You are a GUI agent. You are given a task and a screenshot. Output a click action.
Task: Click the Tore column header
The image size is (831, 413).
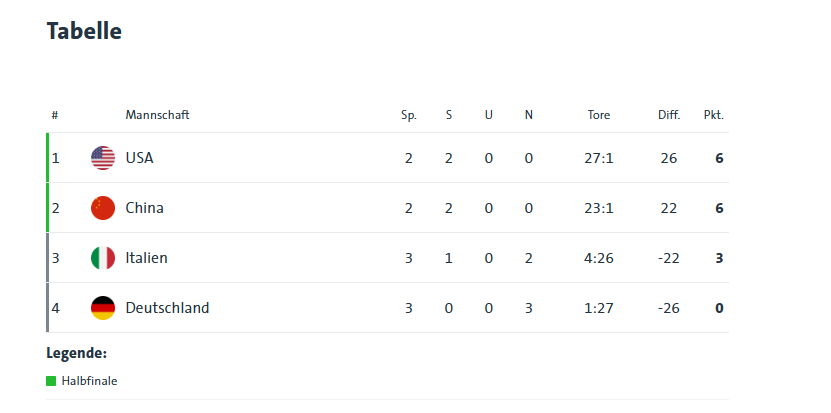point(599,115)
